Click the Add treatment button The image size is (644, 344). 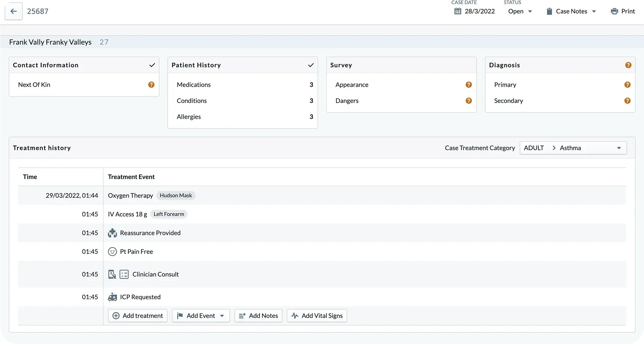pos(138,316)
